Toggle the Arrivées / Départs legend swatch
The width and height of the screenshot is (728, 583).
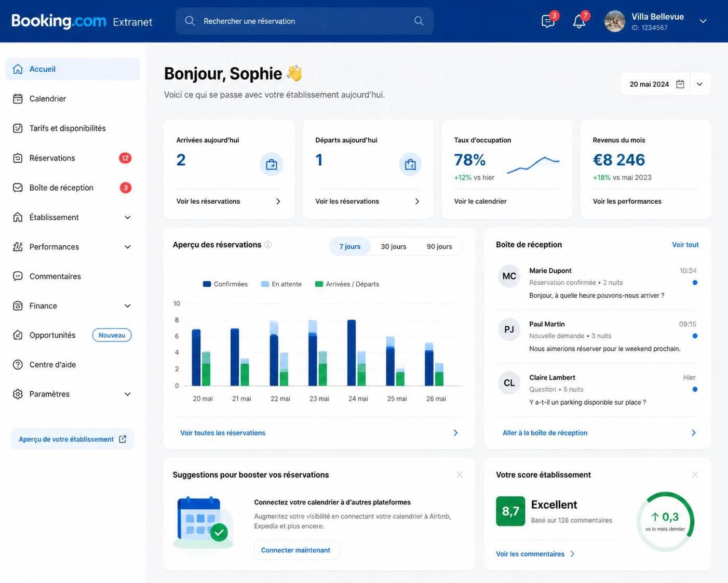point(319,284)
